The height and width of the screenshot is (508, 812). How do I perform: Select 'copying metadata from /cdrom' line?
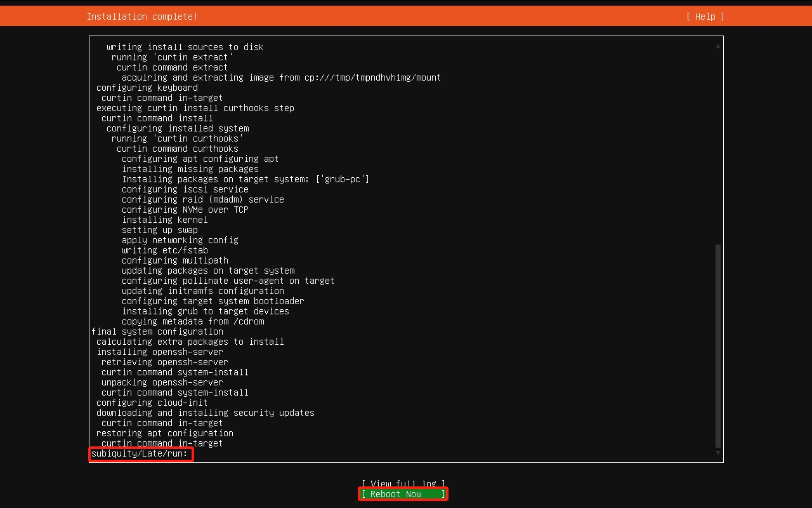(193, 321)
